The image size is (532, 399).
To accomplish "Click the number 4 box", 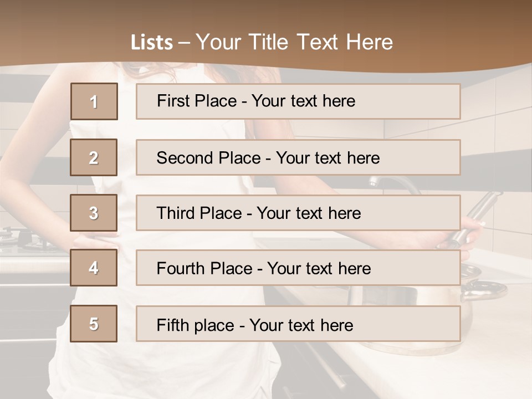I will (x=94, y=268).
